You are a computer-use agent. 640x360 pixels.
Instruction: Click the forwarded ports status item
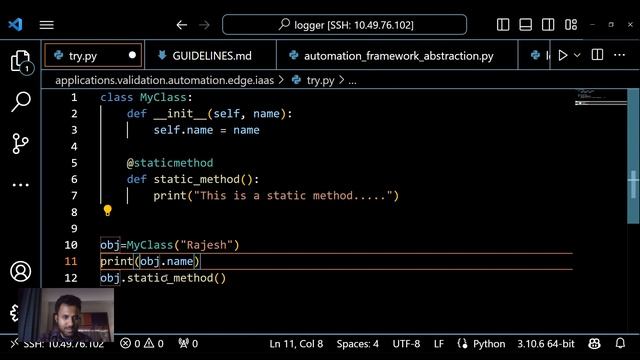pyautogui.click(x=188, y=344)
